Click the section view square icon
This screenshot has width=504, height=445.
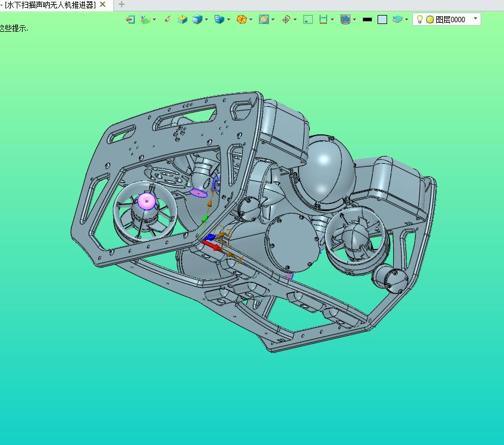(x=264, y=20)
